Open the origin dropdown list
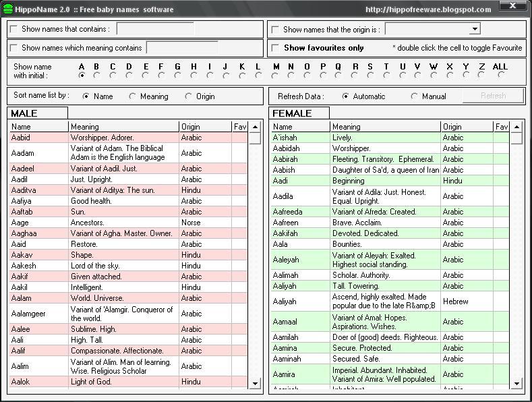This screenshot has height=402, width=532. [x=475, y=29]
